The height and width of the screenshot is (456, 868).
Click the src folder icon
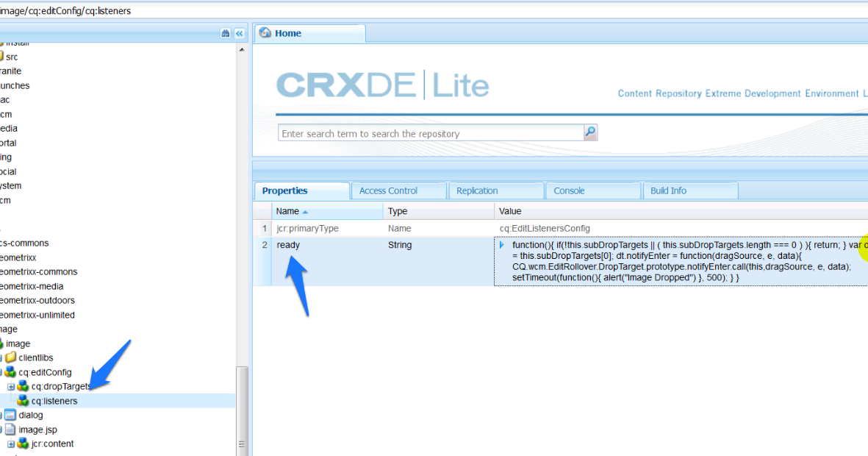click(x=1, y=57)
